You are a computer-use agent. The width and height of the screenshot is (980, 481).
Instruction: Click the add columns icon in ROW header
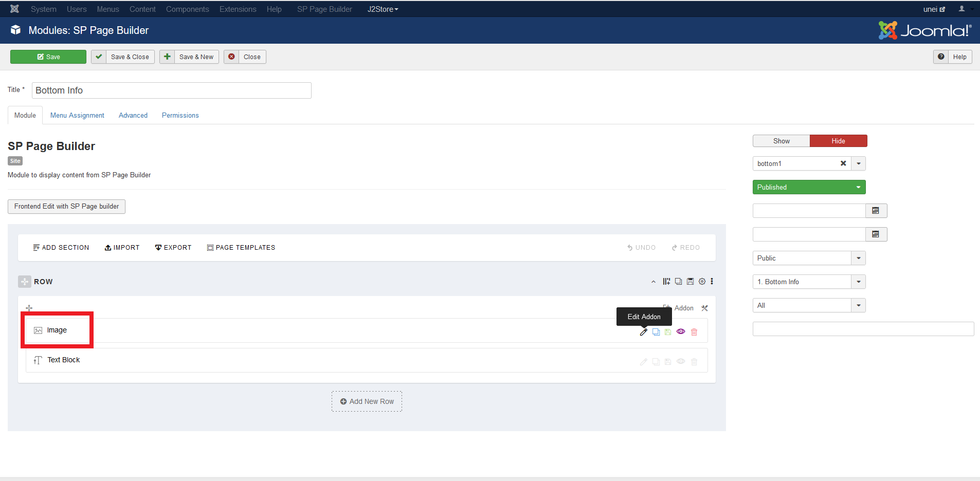coord(666,282)
